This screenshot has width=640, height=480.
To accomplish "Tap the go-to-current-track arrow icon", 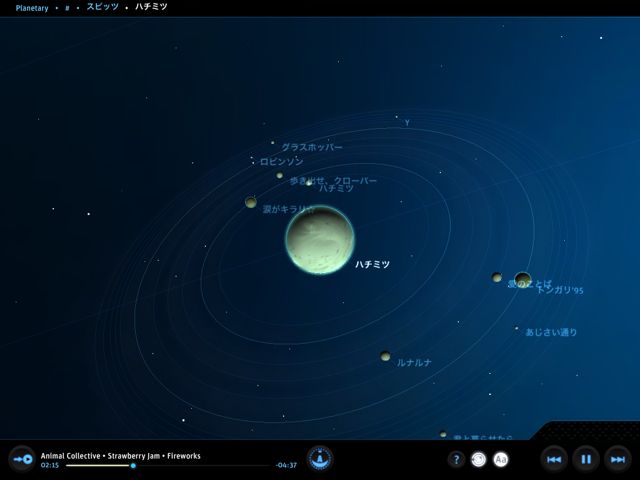I will click(22, 459).
